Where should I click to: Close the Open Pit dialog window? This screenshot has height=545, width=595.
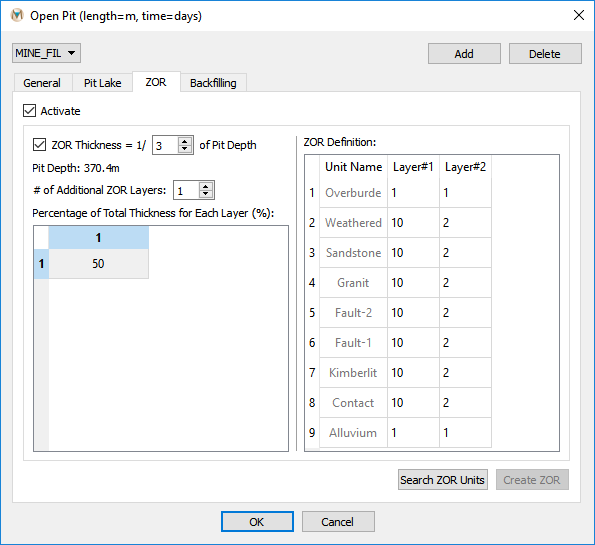[x=579, y=16]
